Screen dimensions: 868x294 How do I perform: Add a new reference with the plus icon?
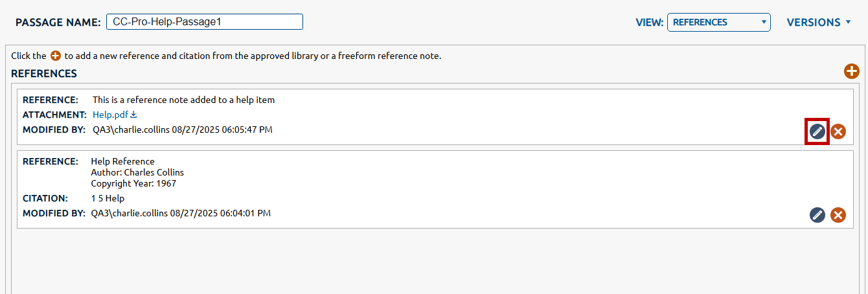[851, 72]
